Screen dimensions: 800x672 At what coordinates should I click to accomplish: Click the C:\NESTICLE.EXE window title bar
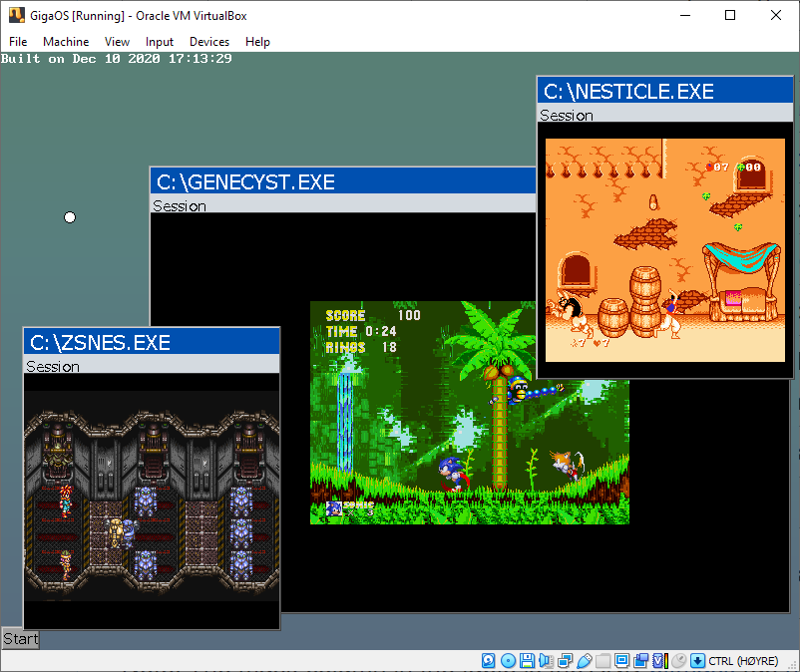pos(665,91)
